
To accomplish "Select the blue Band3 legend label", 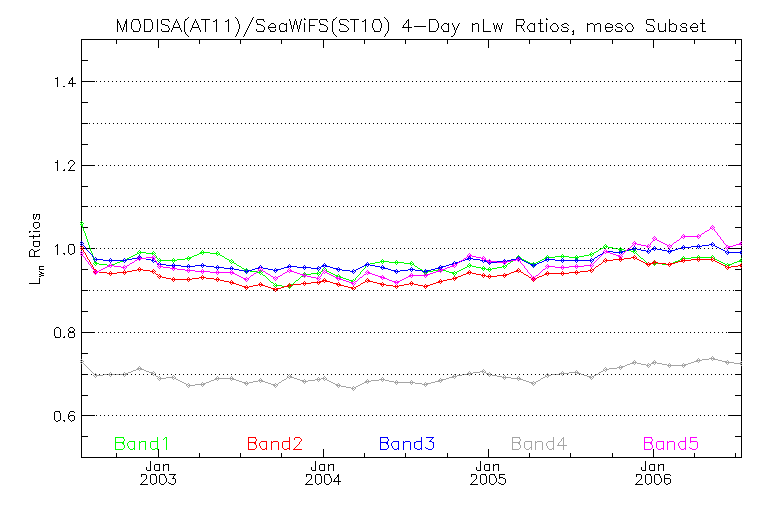I will pyautogui.click(x=407, y=444).
